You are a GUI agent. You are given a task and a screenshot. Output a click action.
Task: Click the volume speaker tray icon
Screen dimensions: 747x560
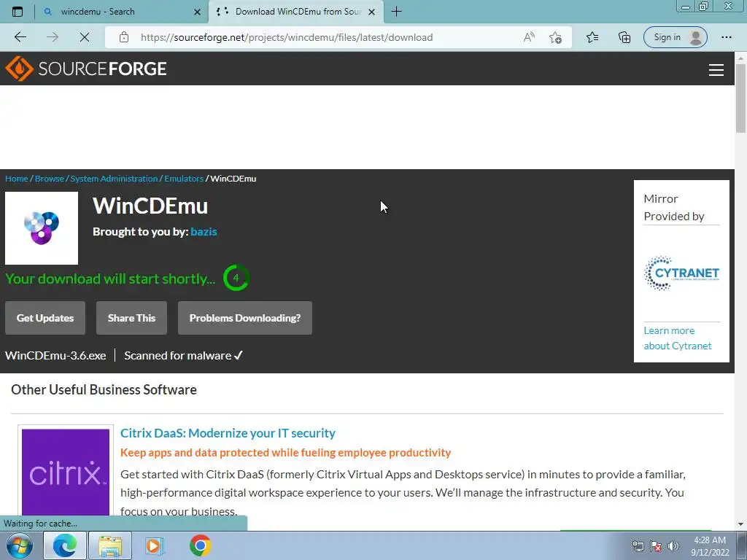click(673, 546)
